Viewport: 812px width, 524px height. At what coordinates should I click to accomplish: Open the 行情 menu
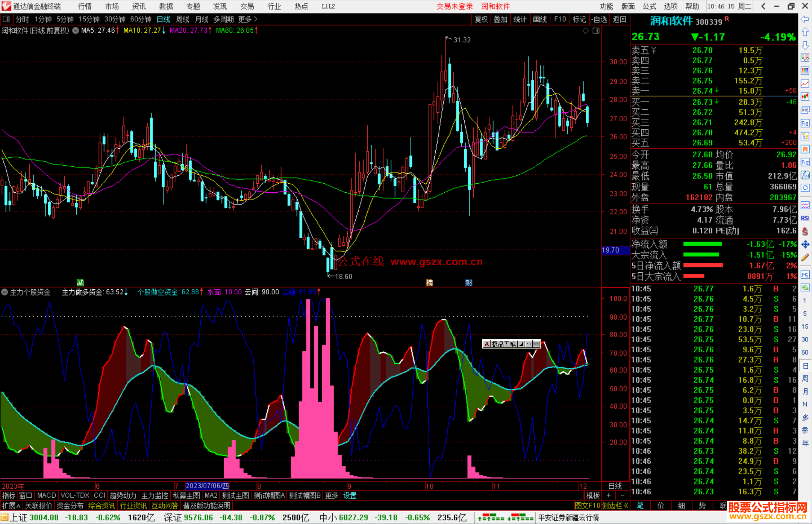click(x=85, y=6)
